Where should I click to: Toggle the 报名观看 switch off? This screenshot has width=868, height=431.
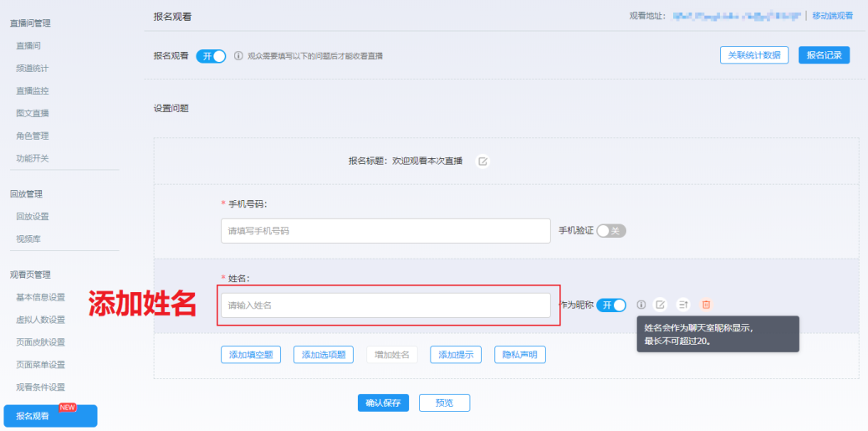point(211,56)
